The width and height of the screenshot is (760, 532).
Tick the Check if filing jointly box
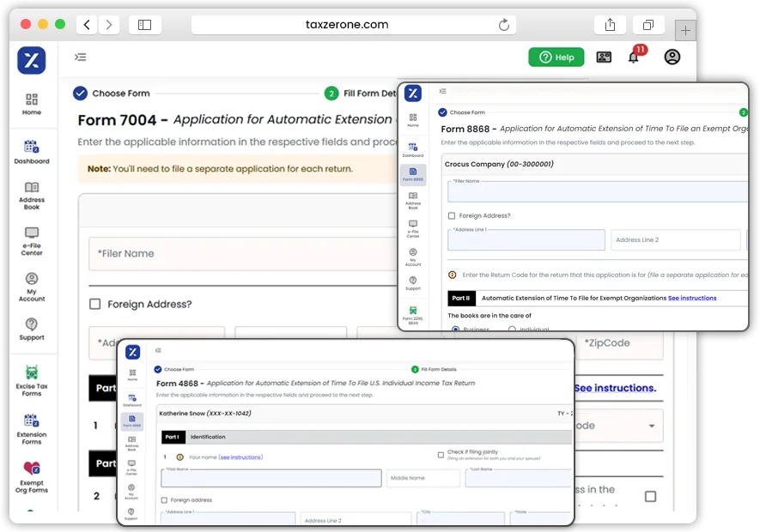point(441,455)
